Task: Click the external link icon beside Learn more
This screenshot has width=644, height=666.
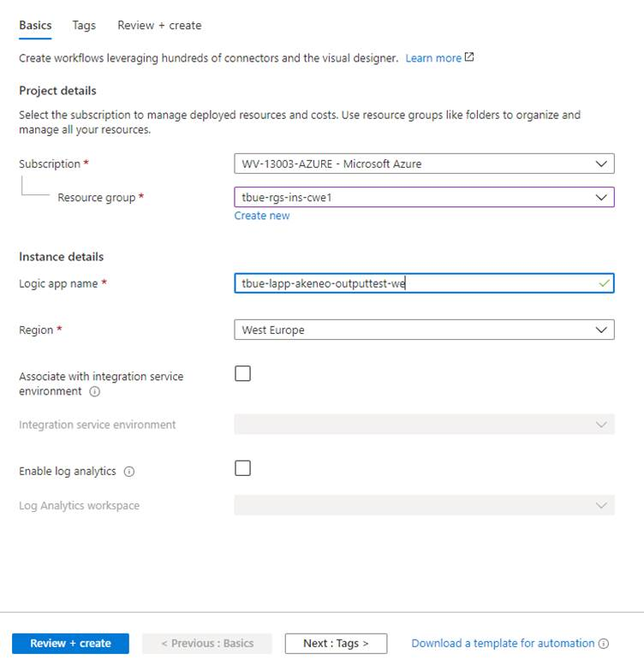Action: coord(469,58)
